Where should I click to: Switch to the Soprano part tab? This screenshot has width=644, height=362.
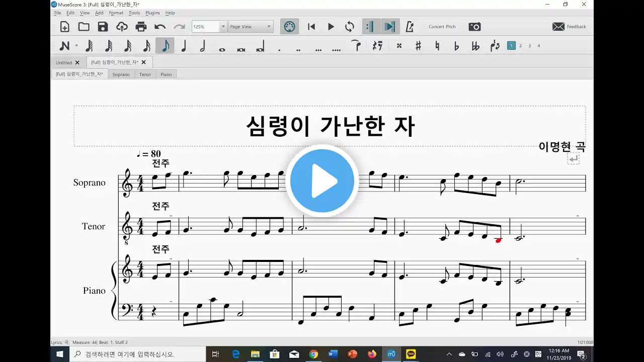pyautogui.click(x=121, y=74)
